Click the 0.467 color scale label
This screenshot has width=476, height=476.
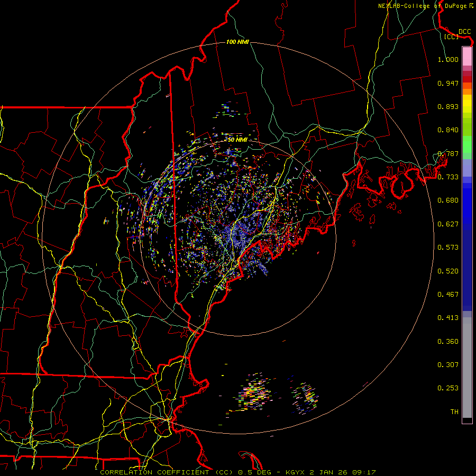pos(448,295)
